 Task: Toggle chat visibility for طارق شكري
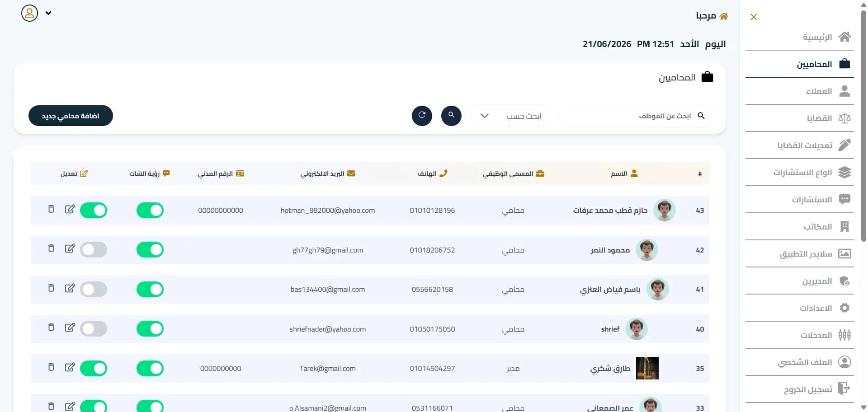(150, 369)
